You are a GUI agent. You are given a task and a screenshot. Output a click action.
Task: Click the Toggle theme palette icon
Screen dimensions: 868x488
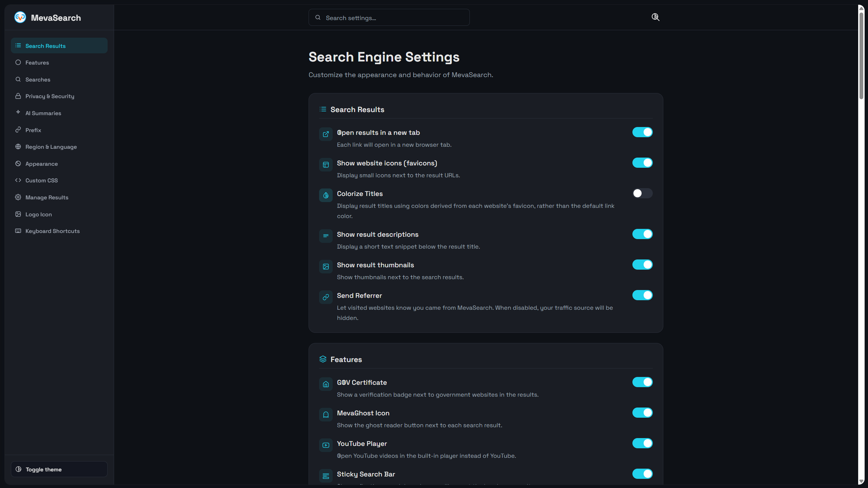pos(18,469)
